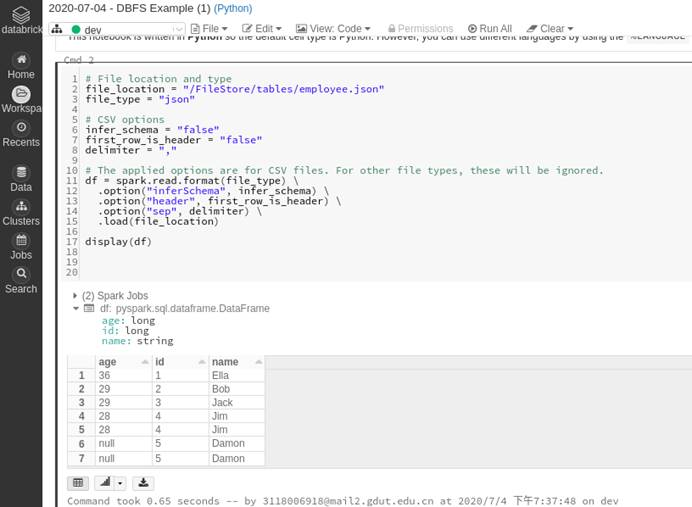Select Damon in row 7
Viewport: 692px width, 507px height.
click(237, 458)
